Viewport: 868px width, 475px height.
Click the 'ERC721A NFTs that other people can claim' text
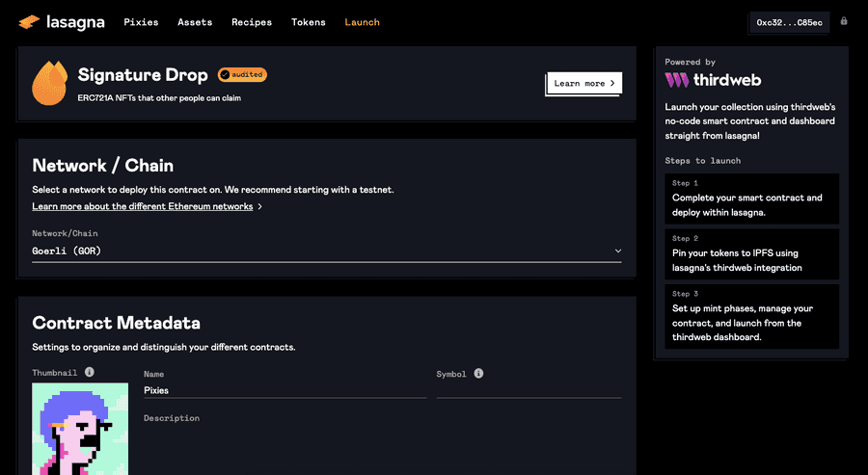pos(159,98)
